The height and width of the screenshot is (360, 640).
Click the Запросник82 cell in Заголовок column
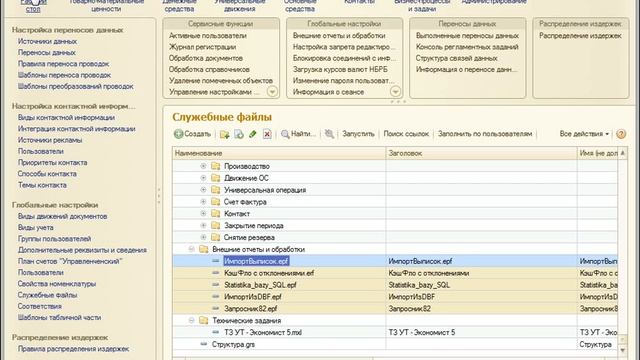(x=481, y=309)
